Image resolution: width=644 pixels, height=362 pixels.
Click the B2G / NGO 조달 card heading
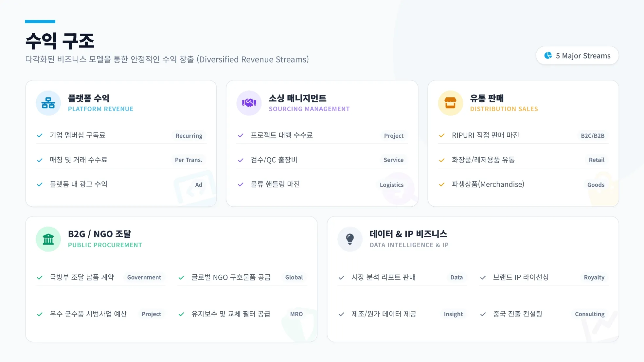[99, 234]
